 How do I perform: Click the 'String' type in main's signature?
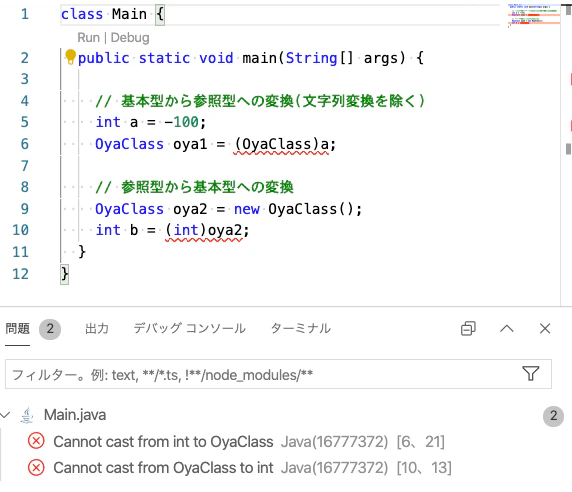[x=311, y=58]
